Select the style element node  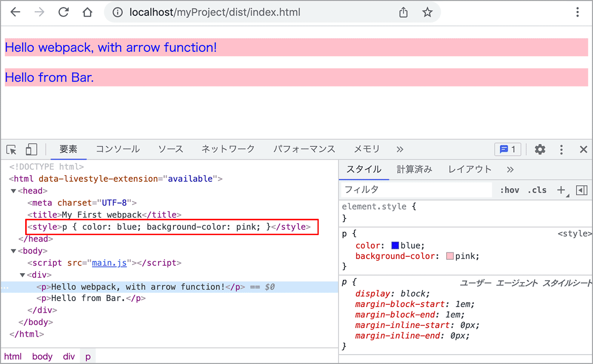(169, 227)
